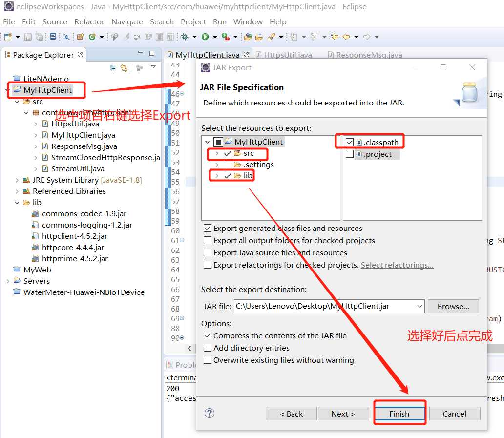Expand the lib node in export tree
Screen dimensions: 504x438
click(x=217, y=175)
